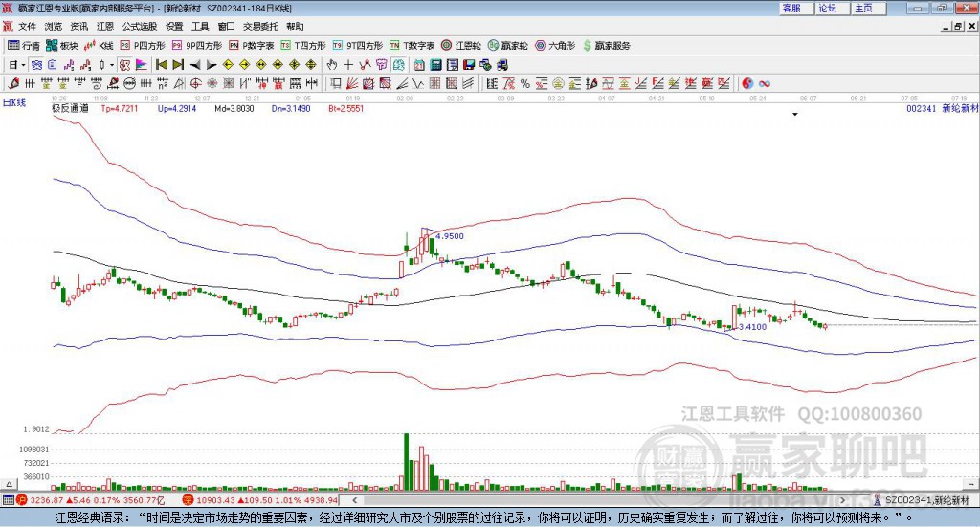Step chart left with black arrow
980x527 pixels.
click(x=195, y=65)
